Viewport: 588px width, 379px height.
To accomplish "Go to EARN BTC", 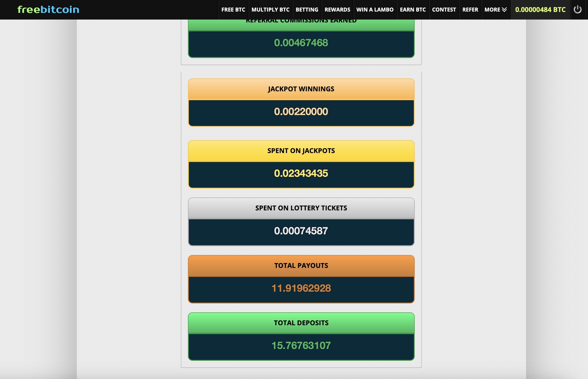I will tap(413, 10).
